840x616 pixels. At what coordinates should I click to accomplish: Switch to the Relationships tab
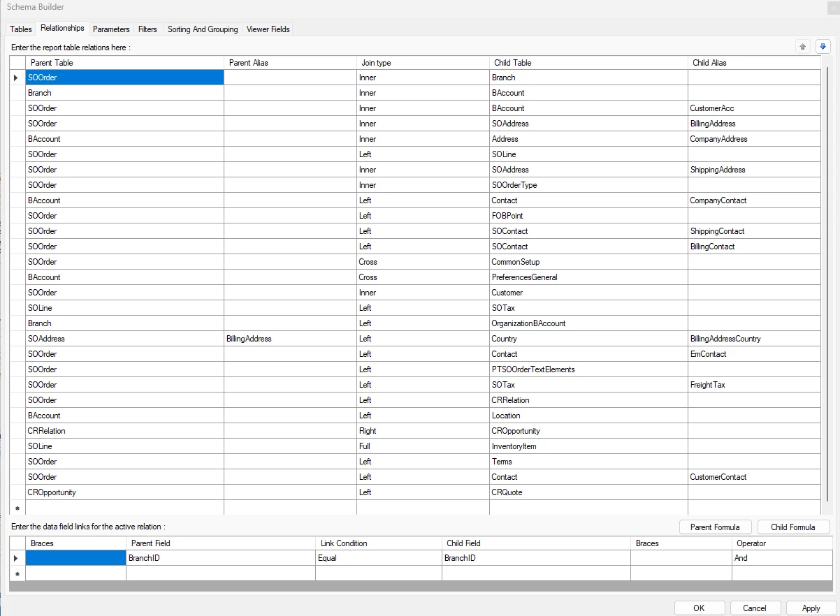62,29
